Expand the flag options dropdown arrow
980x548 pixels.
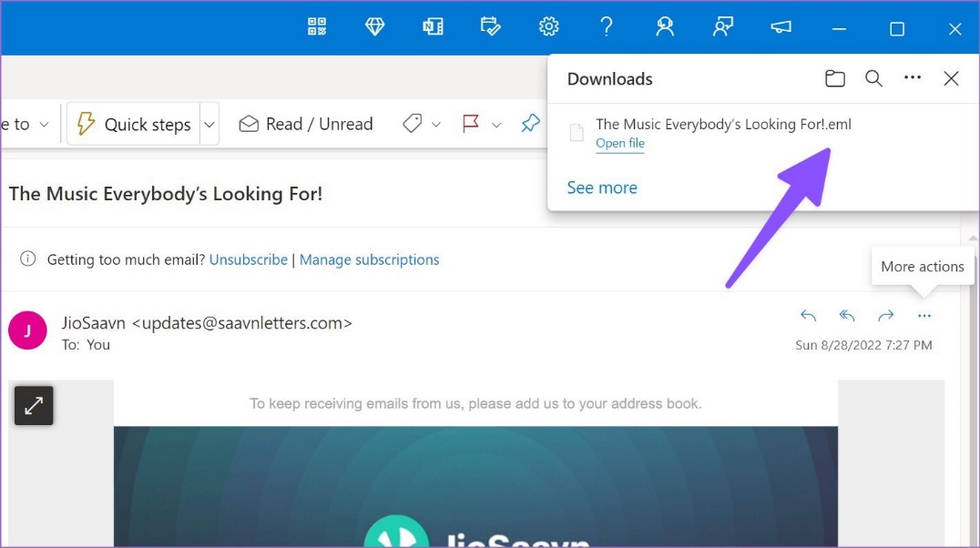(496, 125)
